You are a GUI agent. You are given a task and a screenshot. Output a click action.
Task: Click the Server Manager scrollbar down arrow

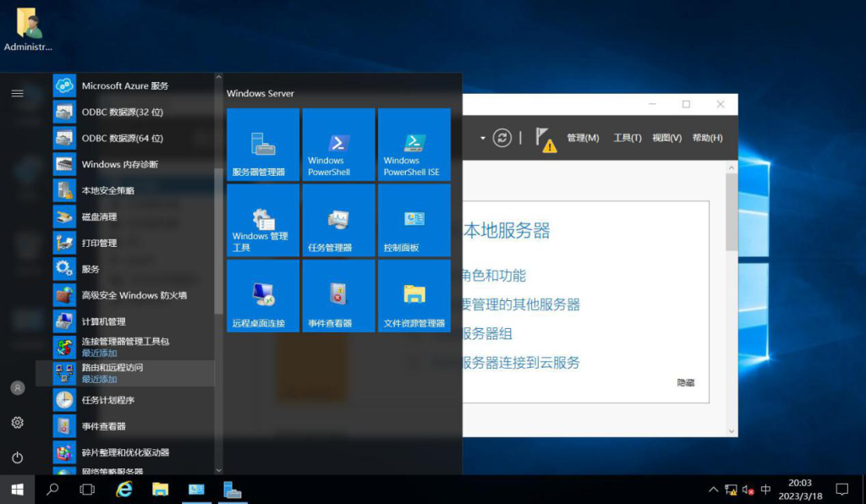pos(732,431)
